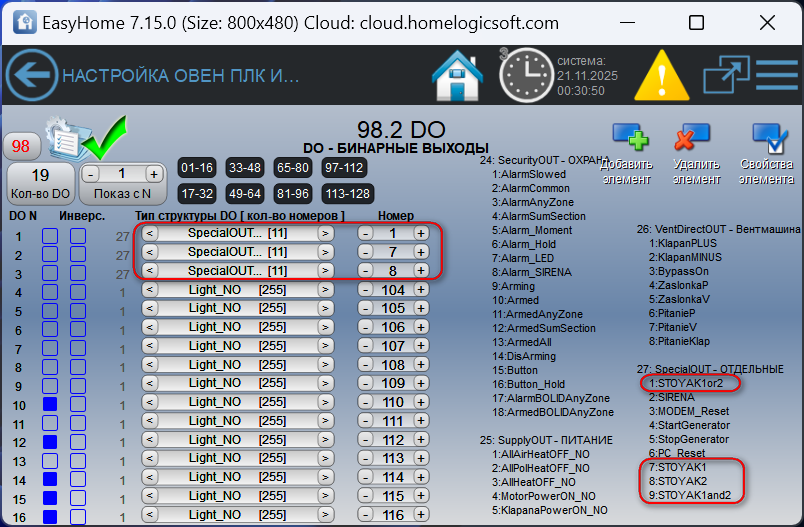This screenshot has height=527, width=804.
Task: Open the hamburger menu
Action: point(776,76)
